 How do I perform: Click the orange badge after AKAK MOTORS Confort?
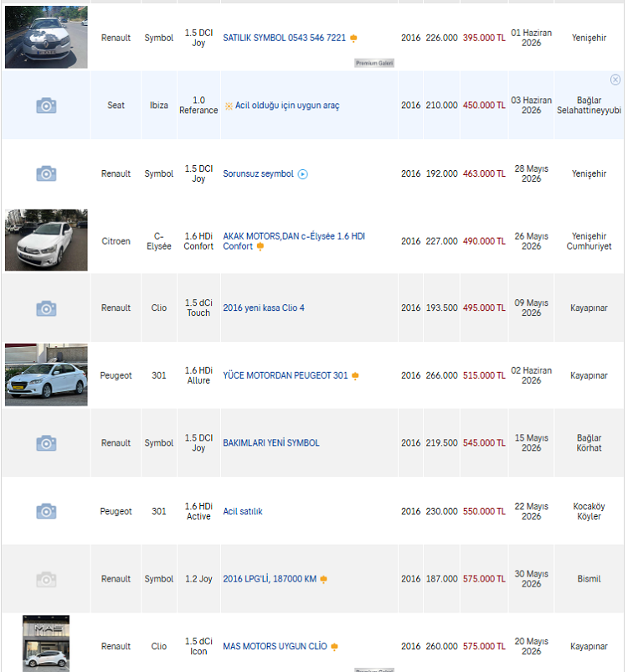[x=260, y=246]
